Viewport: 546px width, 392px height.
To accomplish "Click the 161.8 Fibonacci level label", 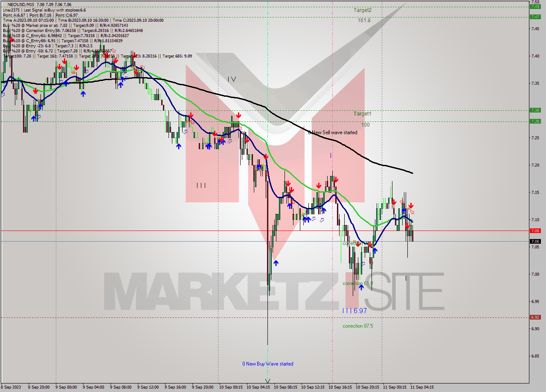I will click(364, 20).
